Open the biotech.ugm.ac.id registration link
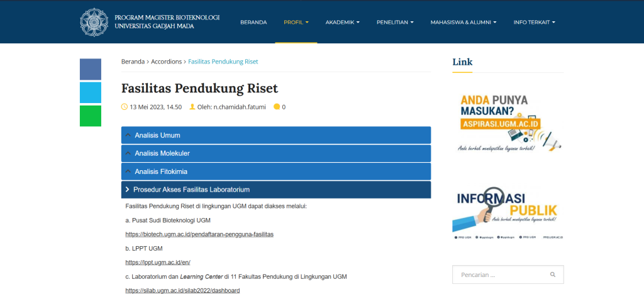Screen dimensions: 644x294 click(x=199, y=234)
